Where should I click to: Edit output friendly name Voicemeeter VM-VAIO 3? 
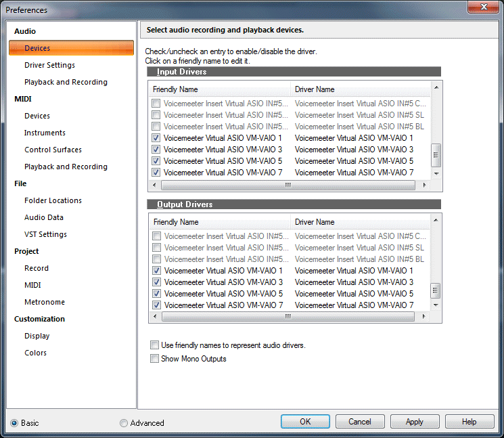(x=223, y=282)
